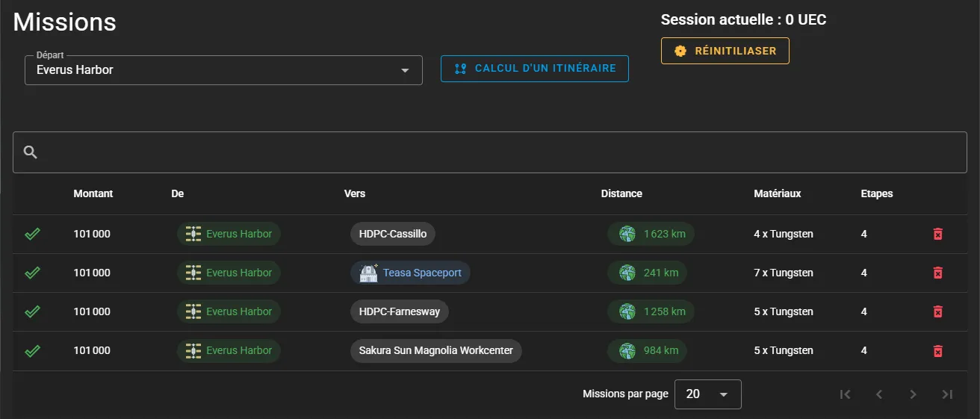Toggle the green checkmark for HDPC-Cassillo mission
Screen dimensions: 980x419
pos(32,234)
